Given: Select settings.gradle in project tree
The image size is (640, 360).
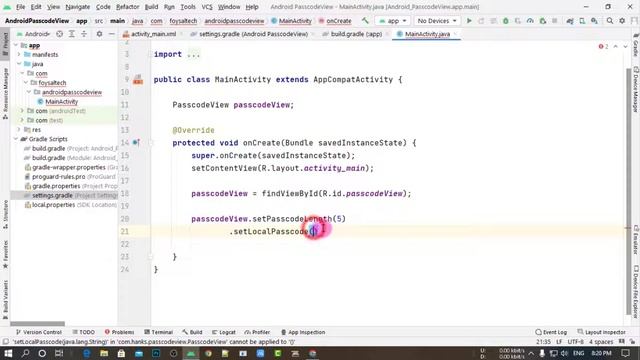Looking at the screenshot, I should point(52,196).
